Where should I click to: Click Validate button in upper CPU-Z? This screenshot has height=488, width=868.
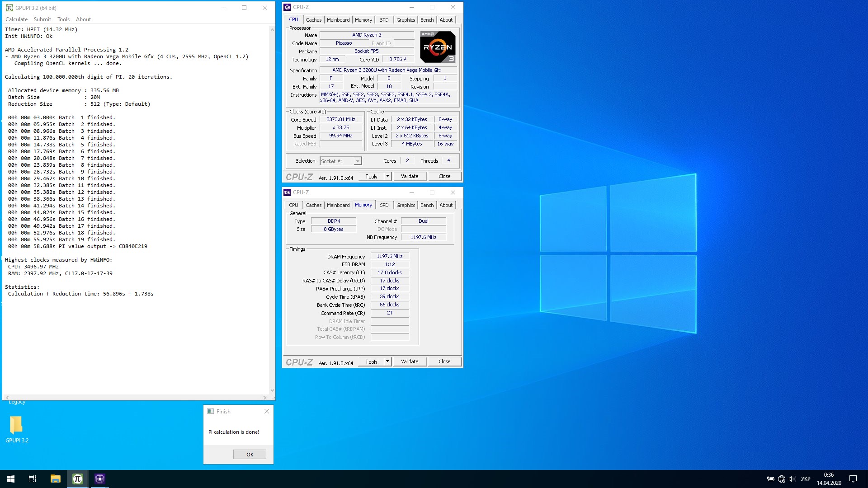click(410, 177)
